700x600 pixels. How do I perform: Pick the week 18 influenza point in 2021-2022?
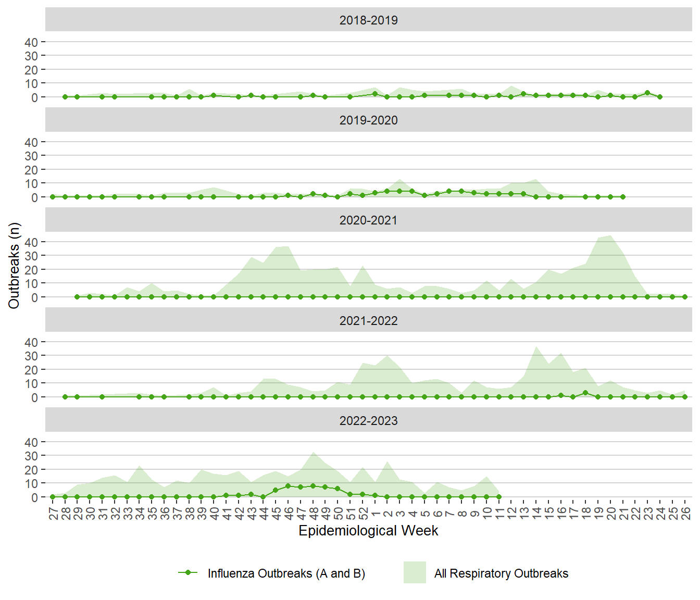(x=585, y=393)
